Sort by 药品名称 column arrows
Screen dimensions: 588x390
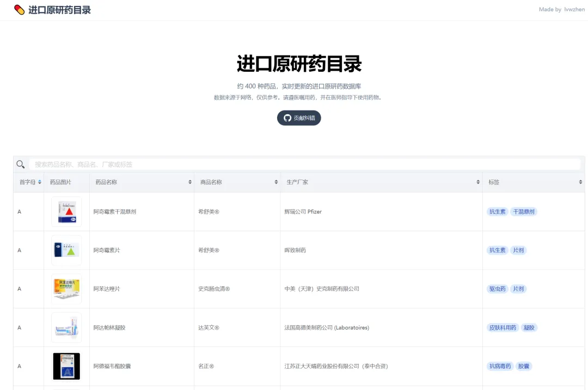click(190, 182)
